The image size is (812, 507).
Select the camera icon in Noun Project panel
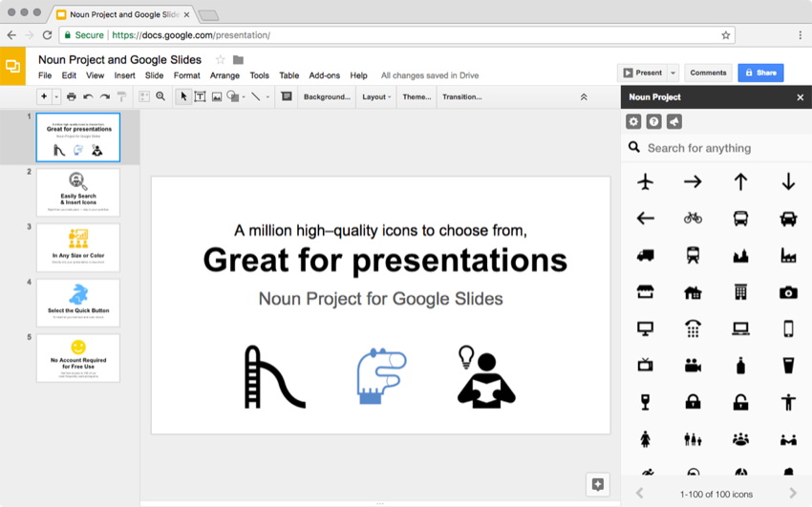[788, 292]
